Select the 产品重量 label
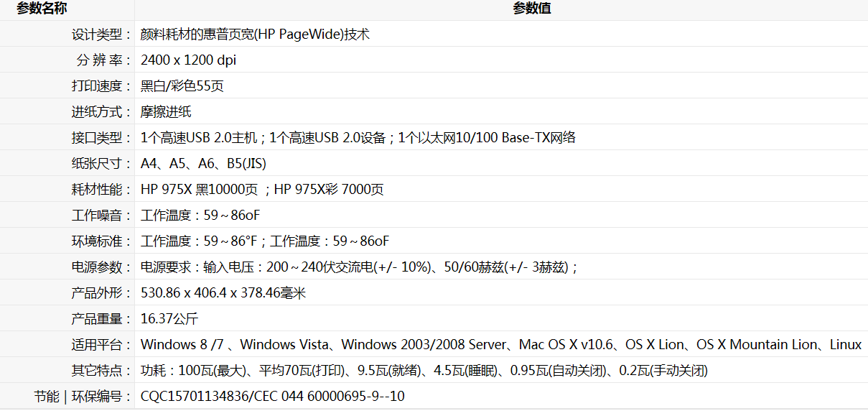868x416 pixels. click(x=101, y=318)
